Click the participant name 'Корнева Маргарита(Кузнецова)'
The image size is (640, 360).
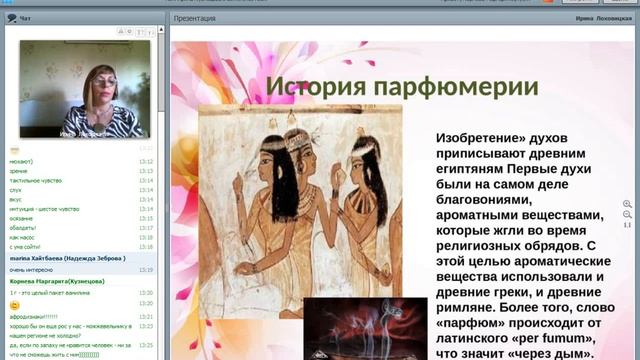57,281
